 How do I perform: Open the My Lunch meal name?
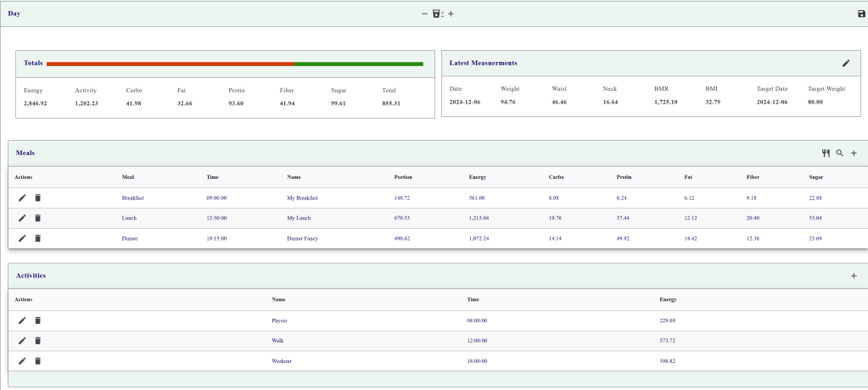[299, 218]
